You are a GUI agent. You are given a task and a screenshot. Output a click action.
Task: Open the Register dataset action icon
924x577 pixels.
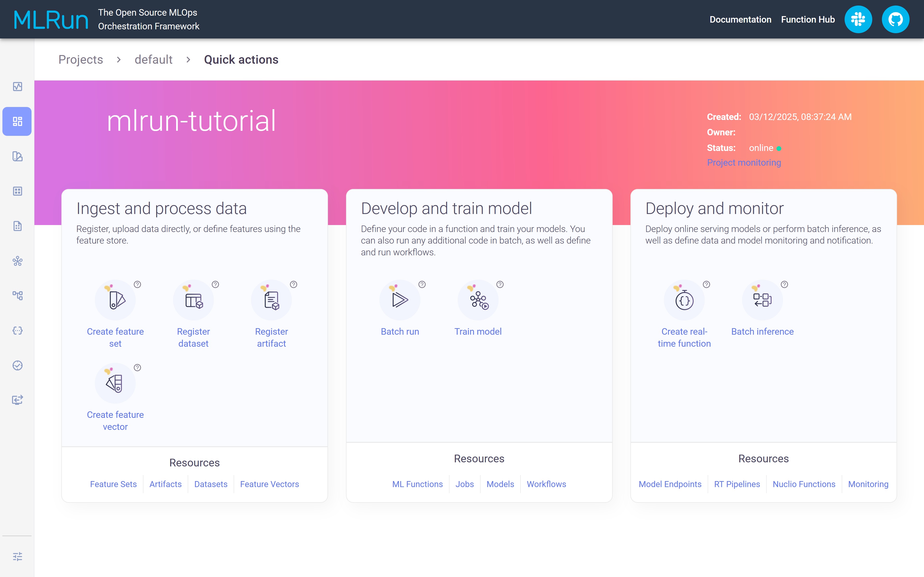[x=193, y=300]
